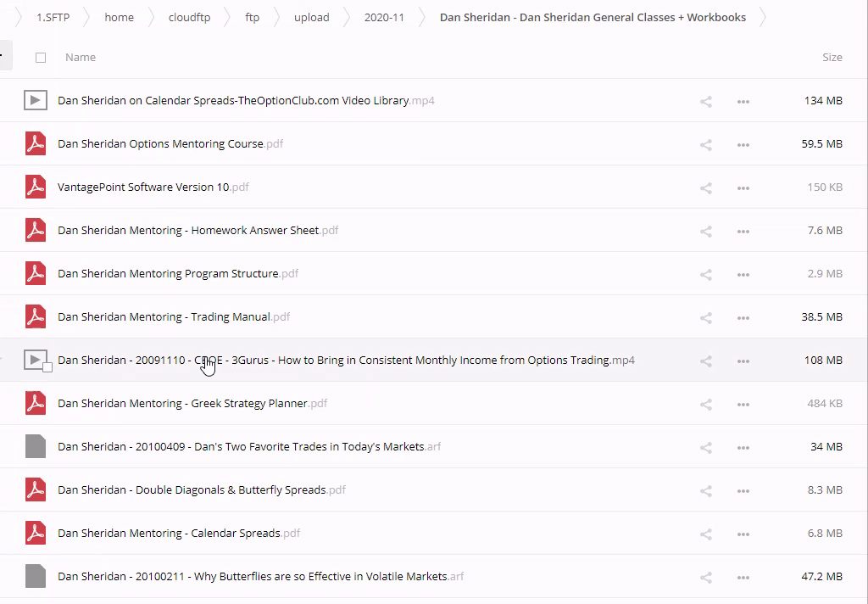Tick the checkbox on the 3Gurus mp4 row

pos(47,367)
